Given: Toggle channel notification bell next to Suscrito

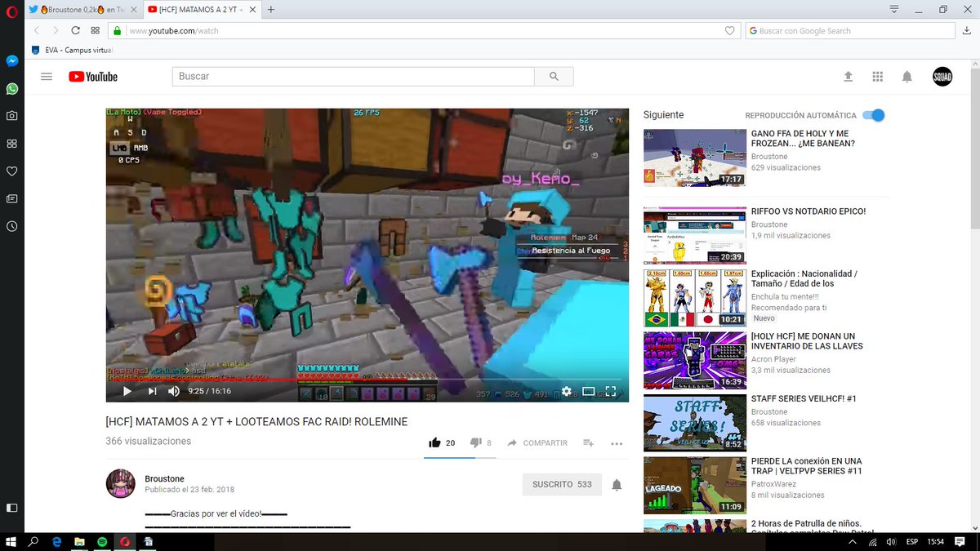Looking at the screenshot, I should point(617,485).
